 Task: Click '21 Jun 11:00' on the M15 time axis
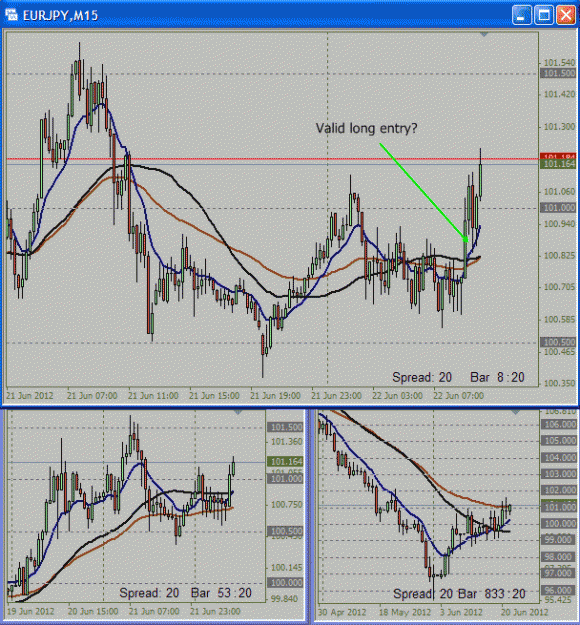pos(153,396)
